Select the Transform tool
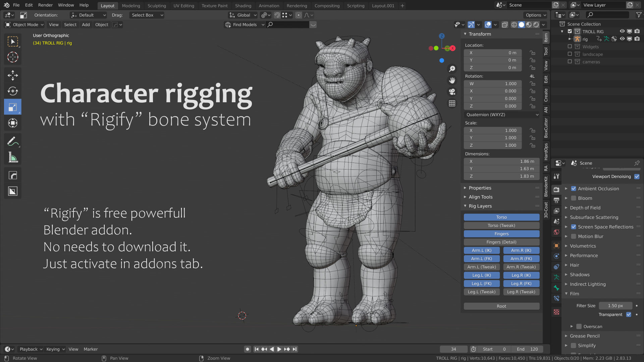The image size is (644, 362). point(13,123)
